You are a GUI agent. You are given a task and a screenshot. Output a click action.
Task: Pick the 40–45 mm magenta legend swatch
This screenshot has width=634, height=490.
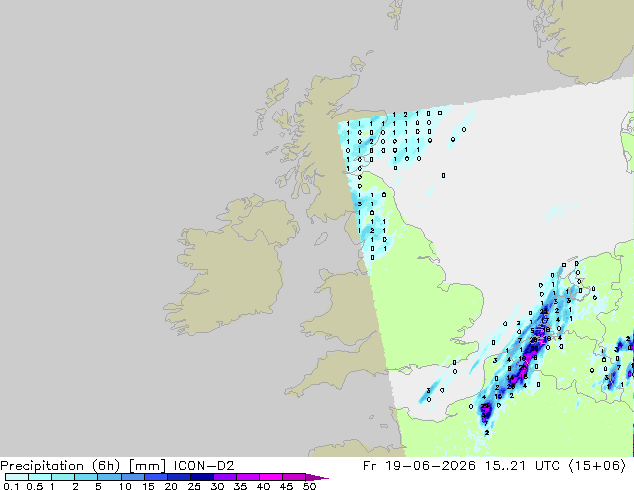point(271,477)
